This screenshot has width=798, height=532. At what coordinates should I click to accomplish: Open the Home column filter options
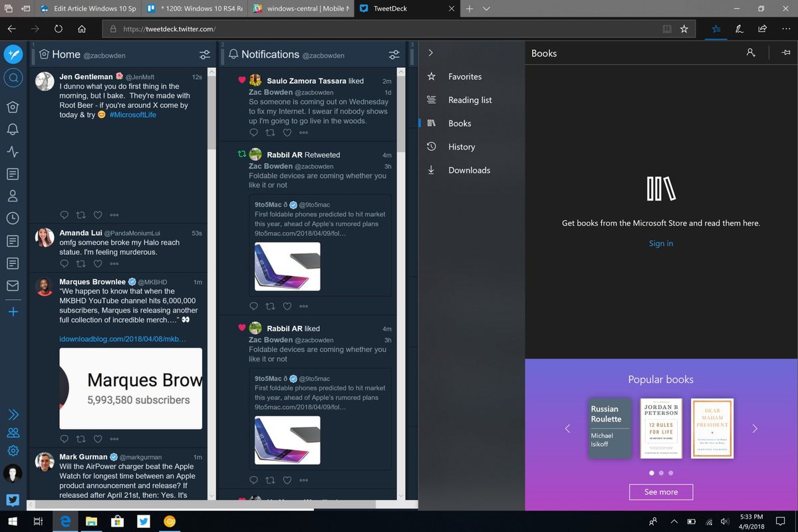pos(204,55)
